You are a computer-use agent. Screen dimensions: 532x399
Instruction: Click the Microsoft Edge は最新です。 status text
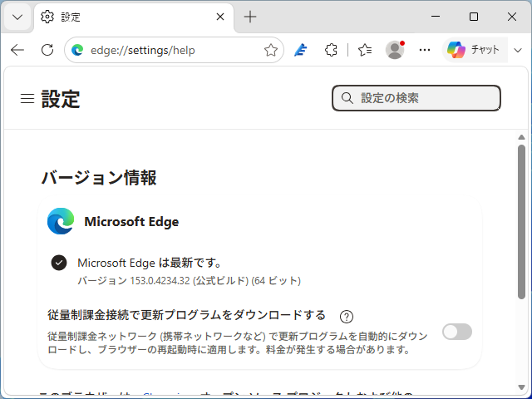click(150, 263)
